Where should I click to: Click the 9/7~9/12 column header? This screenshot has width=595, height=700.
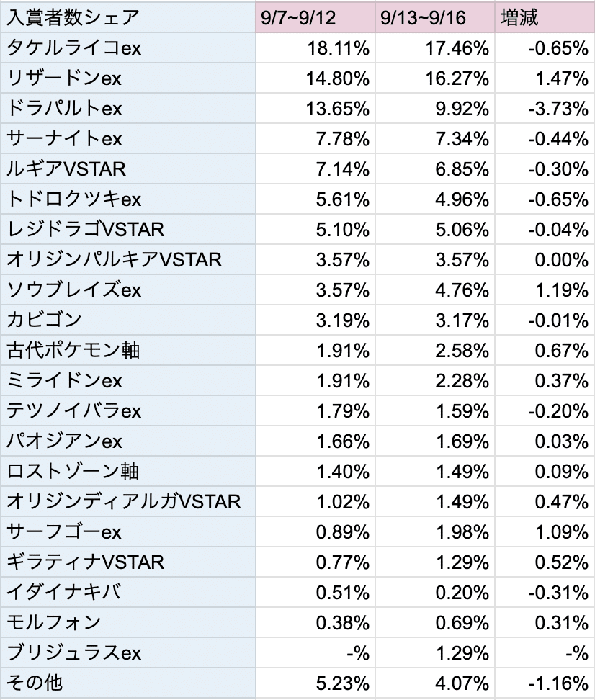point(316,18)
